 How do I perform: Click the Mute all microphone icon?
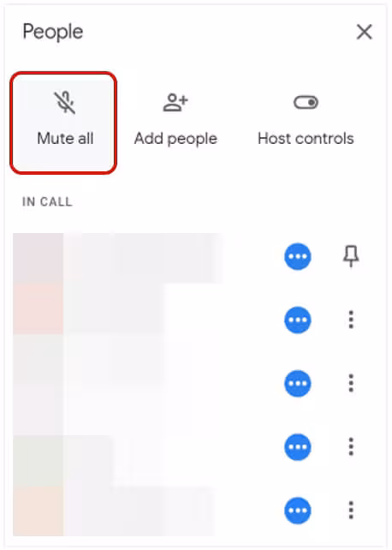click(x=64, y=103)
